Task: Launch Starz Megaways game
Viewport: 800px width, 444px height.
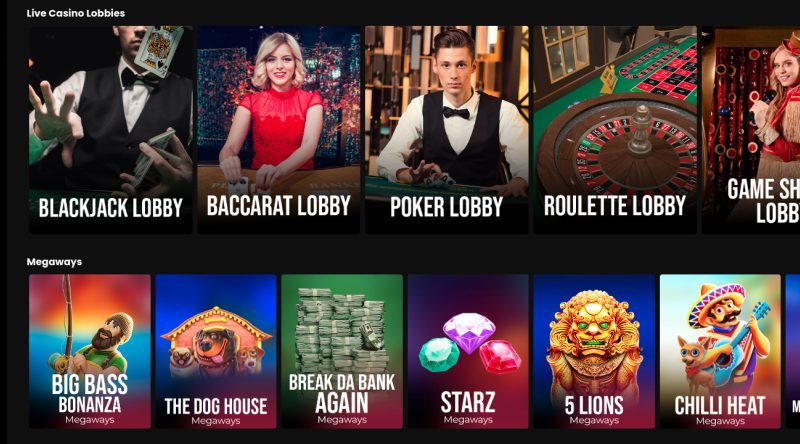Action: tap(468, 352)
